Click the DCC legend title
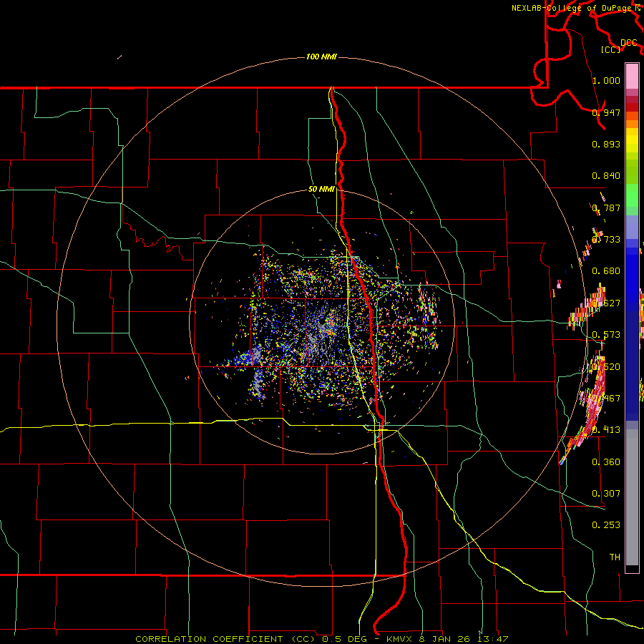This screenshot has width=644, height=644. point(628,43)
